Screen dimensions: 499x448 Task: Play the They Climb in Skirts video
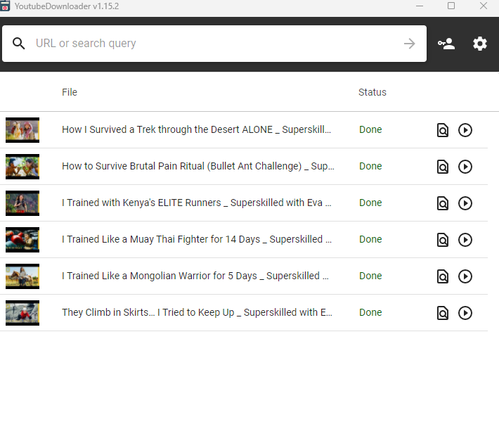pos(465,313)
